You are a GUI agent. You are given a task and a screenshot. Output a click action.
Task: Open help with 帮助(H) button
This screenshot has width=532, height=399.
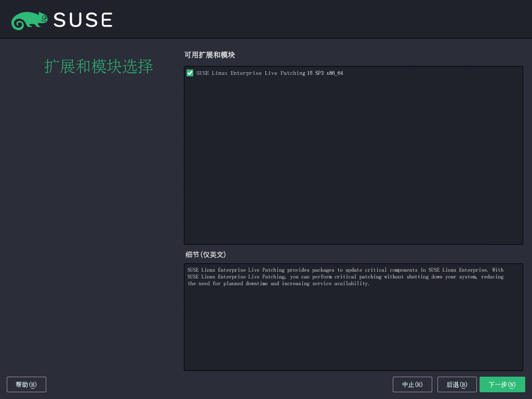[26, 384]
